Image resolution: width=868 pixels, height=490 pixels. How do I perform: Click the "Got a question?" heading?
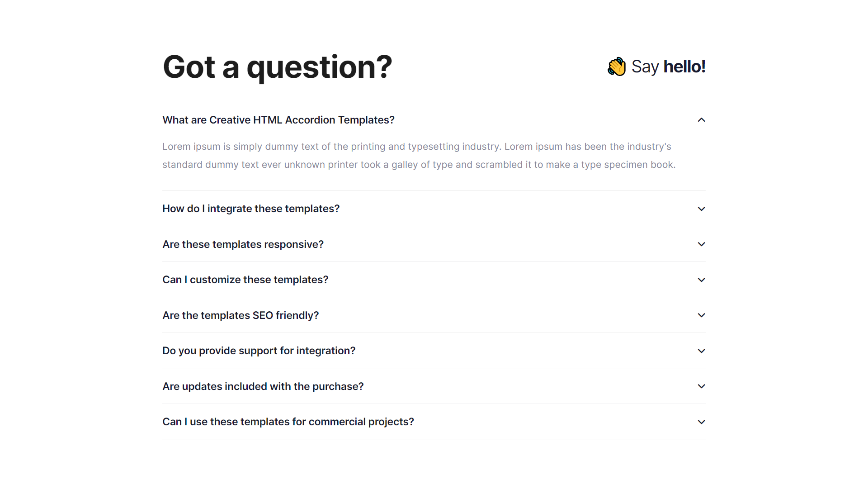tap(277, 67)
